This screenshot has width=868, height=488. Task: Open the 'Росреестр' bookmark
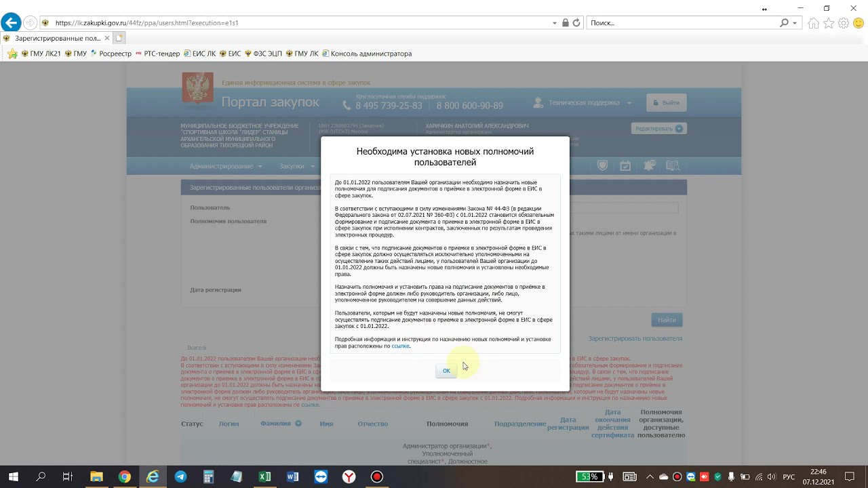111,54
